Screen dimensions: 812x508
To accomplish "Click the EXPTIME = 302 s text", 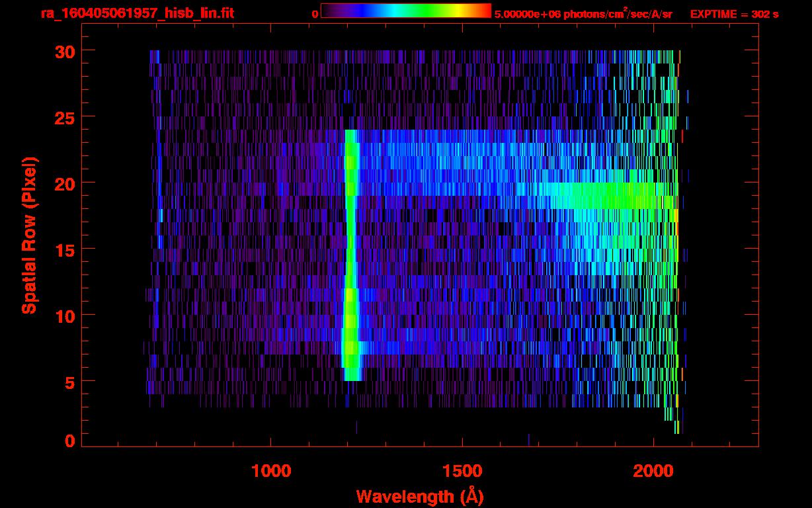I will point(734,13).
